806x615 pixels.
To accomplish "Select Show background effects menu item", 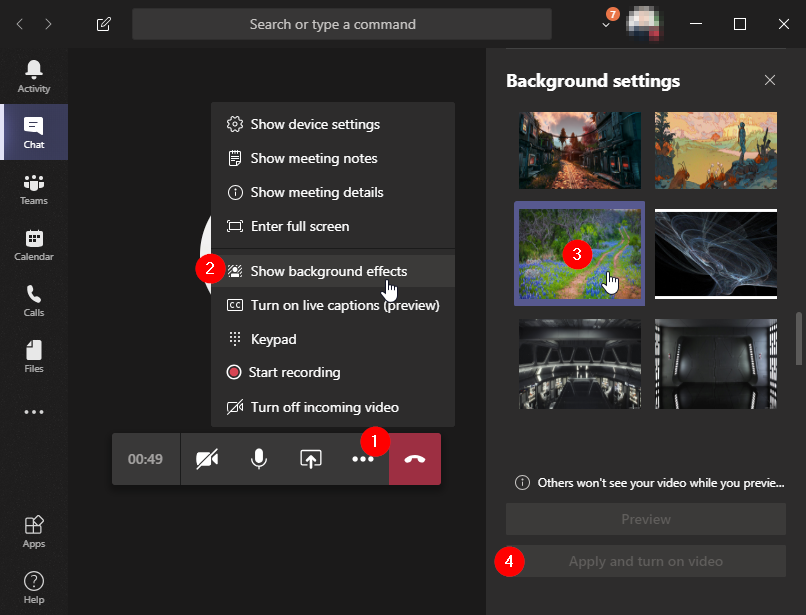I will 328,271.
